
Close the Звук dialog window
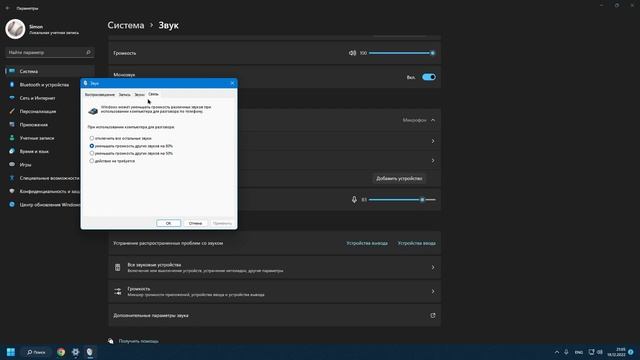232,83
